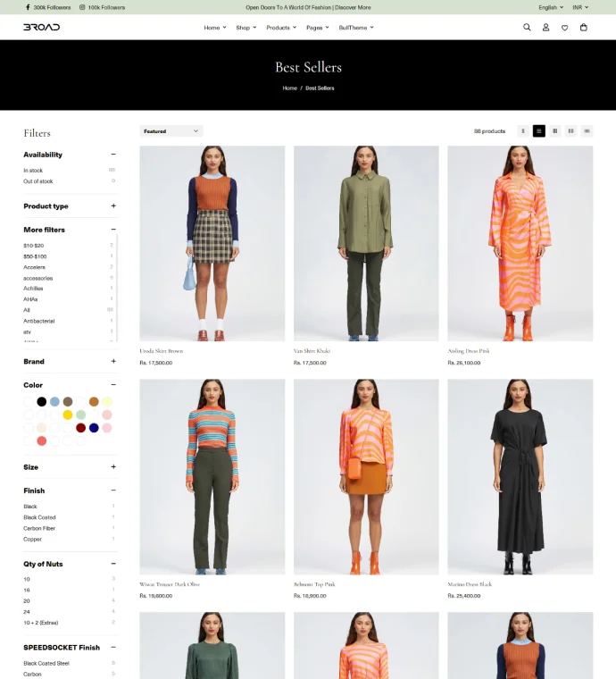Select Qty of Nuts 10 + 2 (Extras)
Viewport: 616px width, 679px height.
(x=41, y=623)
